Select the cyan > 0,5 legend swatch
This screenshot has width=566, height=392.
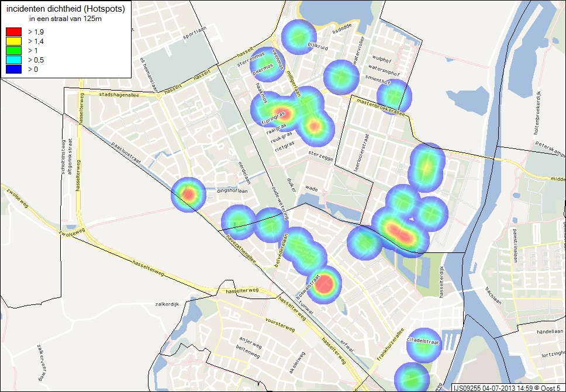coord(13,60)
